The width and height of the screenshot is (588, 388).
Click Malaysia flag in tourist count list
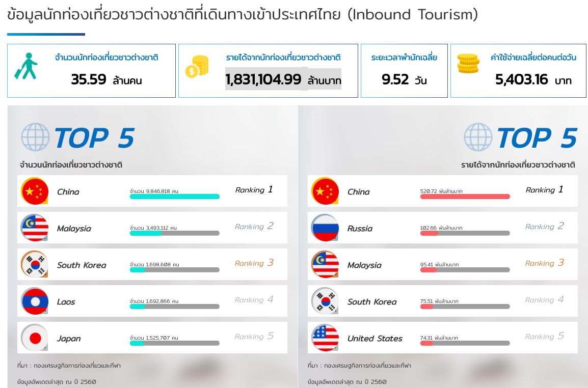coord(35,228)
